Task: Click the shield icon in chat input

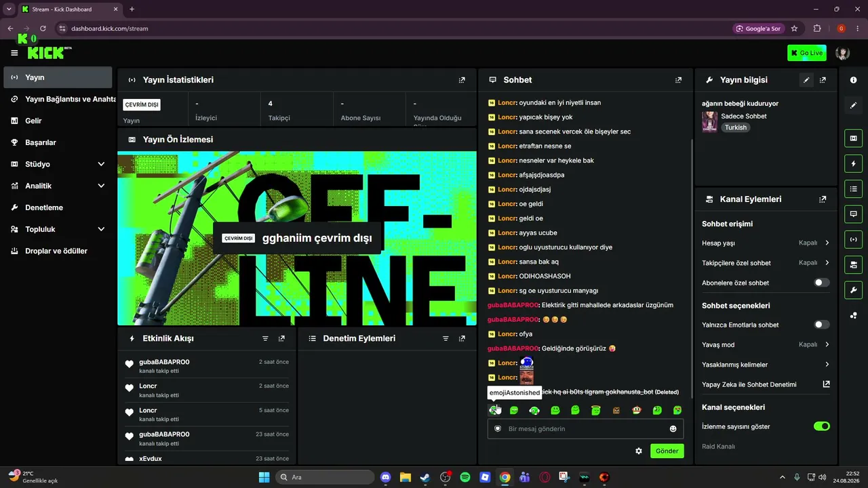Action: click(x=498, y=428)
